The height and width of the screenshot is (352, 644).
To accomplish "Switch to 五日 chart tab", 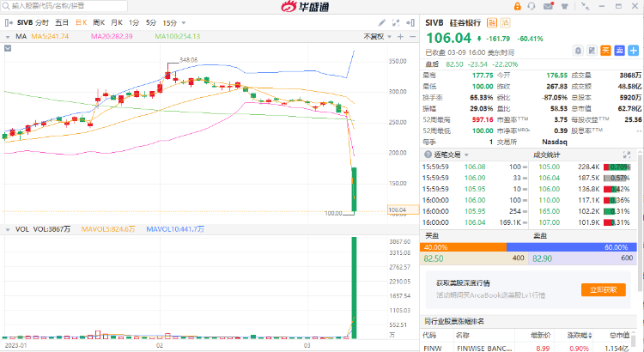I will point(62,22).
